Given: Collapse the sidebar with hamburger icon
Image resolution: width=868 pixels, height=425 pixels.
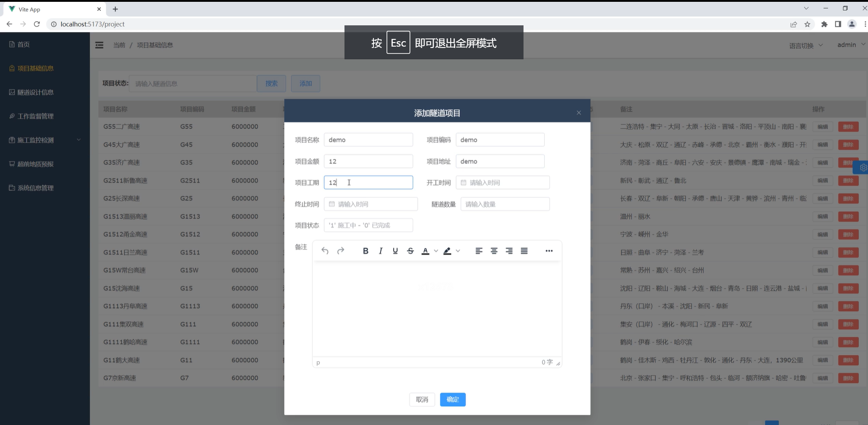Looking at the screenshot, I should (99, 45).
